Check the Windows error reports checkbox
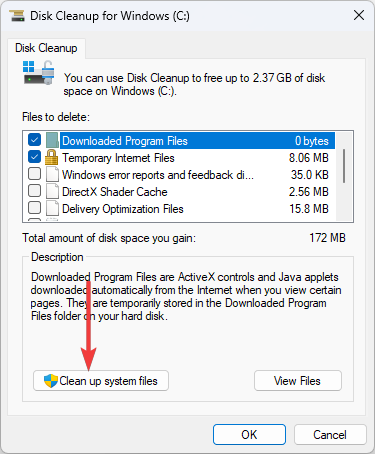Screen dimensions: 375x454 click(34, 174)
